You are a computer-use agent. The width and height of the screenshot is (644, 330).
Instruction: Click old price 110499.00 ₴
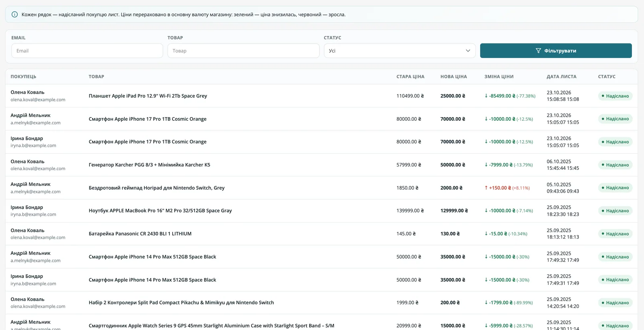(410, 96)
